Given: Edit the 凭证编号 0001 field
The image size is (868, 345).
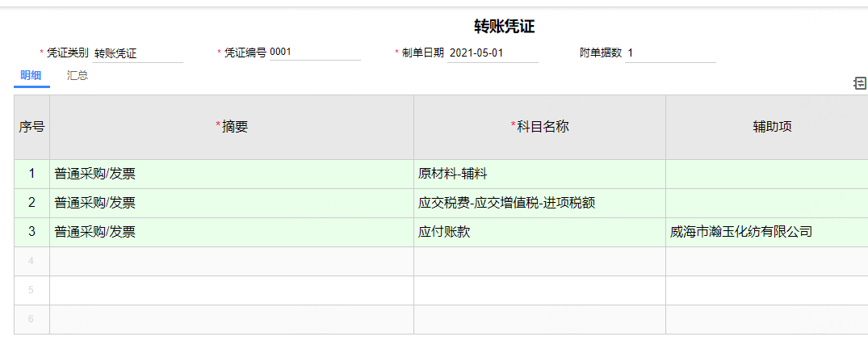Looking at the screenshot, I should click(x=315, y=53).
